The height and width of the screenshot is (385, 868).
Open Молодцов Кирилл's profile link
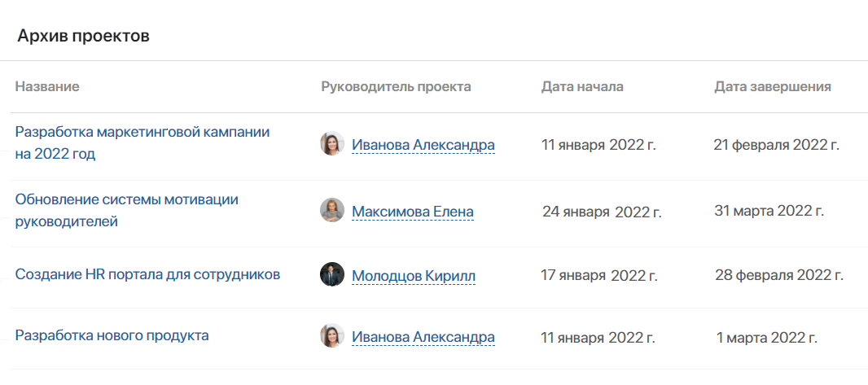tap(414, 276)
